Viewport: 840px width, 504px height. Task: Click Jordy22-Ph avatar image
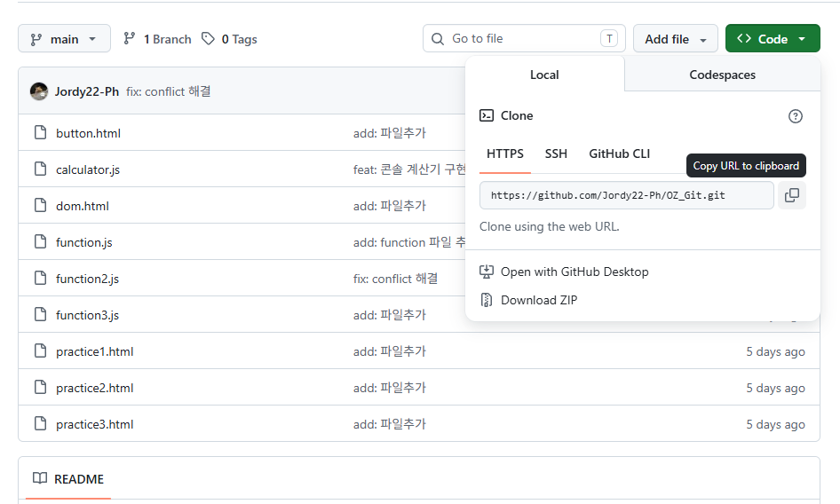tap(38, 91)
